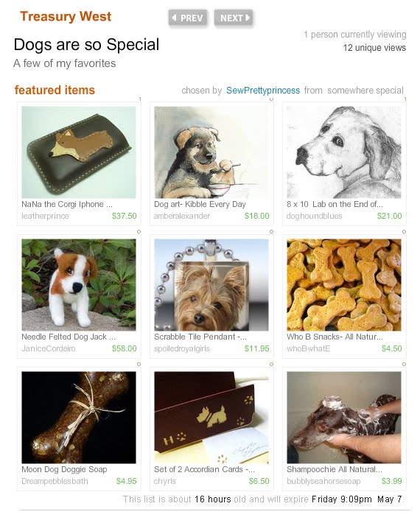
Task: Click the Who B Snacks listing title
Action: click(335, 337)
